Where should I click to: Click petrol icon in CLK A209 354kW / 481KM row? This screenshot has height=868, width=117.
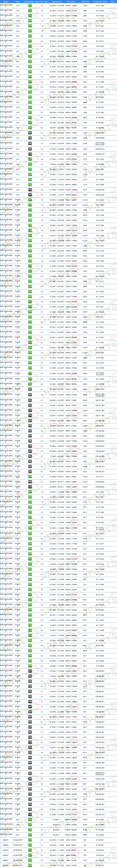coord(30,118)
